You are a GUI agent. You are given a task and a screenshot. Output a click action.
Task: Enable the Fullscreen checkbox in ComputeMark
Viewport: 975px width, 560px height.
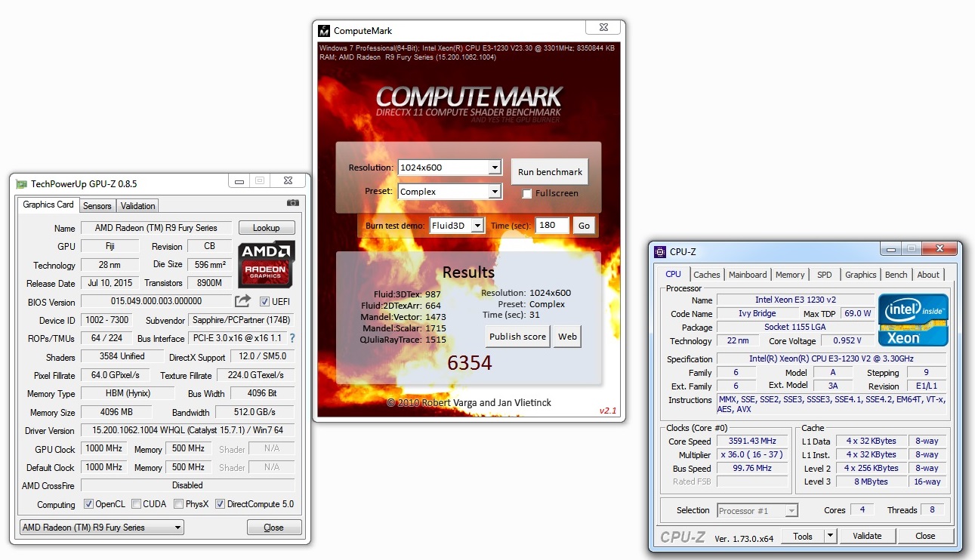pos(527,193)
